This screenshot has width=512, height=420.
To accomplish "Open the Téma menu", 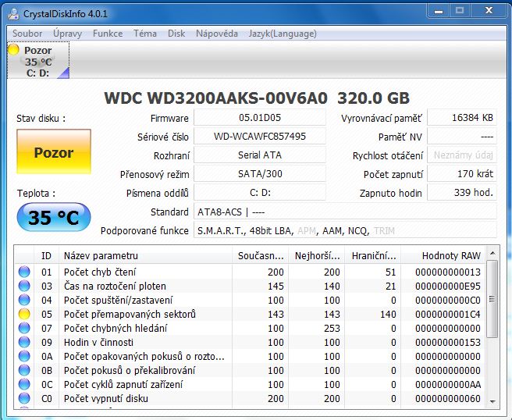I will 144,34.
